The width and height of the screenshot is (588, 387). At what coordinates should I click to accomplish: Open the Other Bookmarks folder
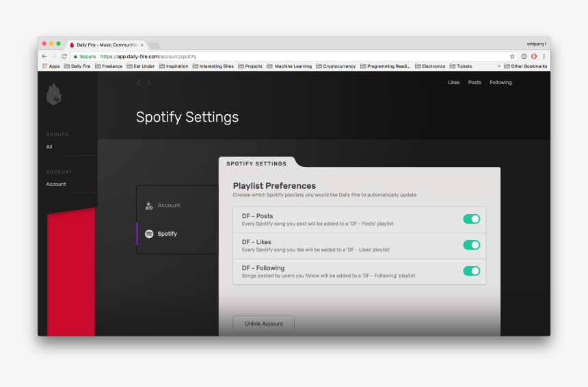pos(525,66)
